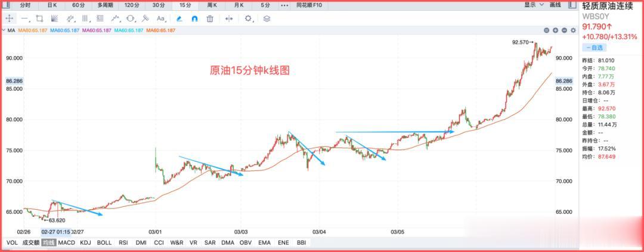Click the horizontal stretch arrows icon
Screen dimensions: 644x252
pyautogui.click(x=229, y=18)
